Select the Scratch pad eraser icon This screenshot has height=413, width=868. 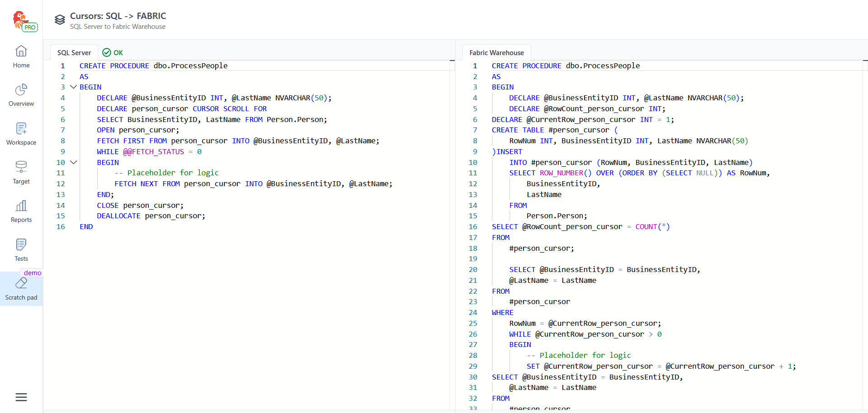click(21, 284)
